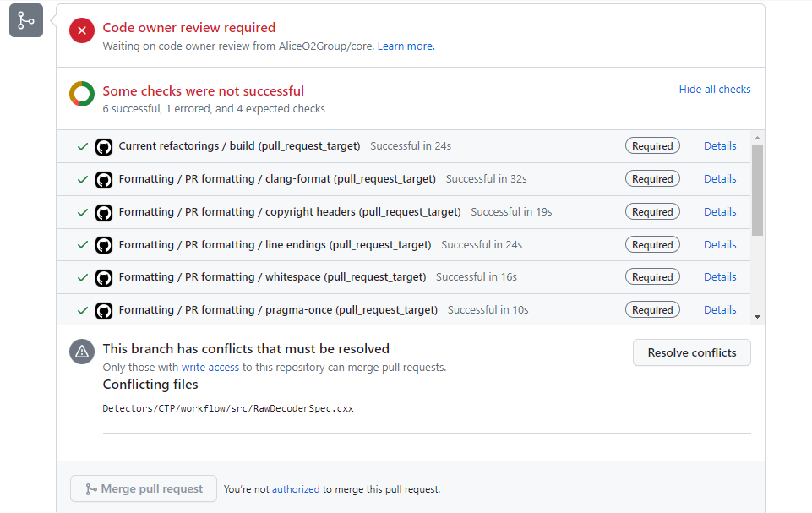Click GitHub logo beside Current refactoring build check
This screenshot has height=513, width=812.
(104, 147)
